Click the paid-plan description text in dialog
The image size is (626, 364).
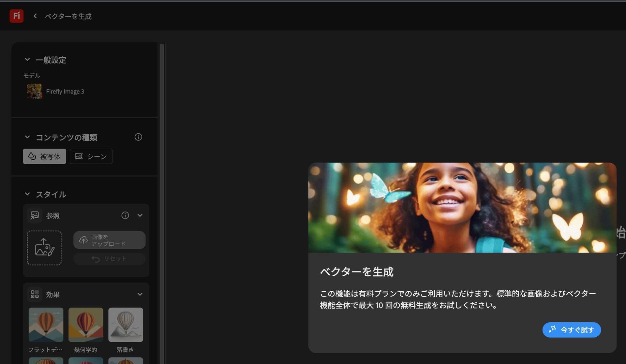coord(458,299)
